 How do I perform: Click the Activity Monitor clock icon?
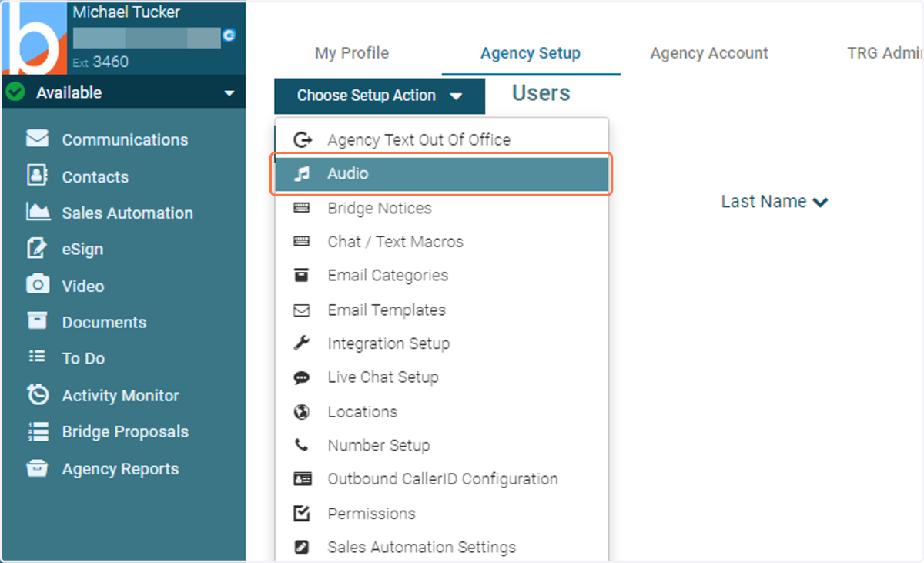tap(37, 394)
